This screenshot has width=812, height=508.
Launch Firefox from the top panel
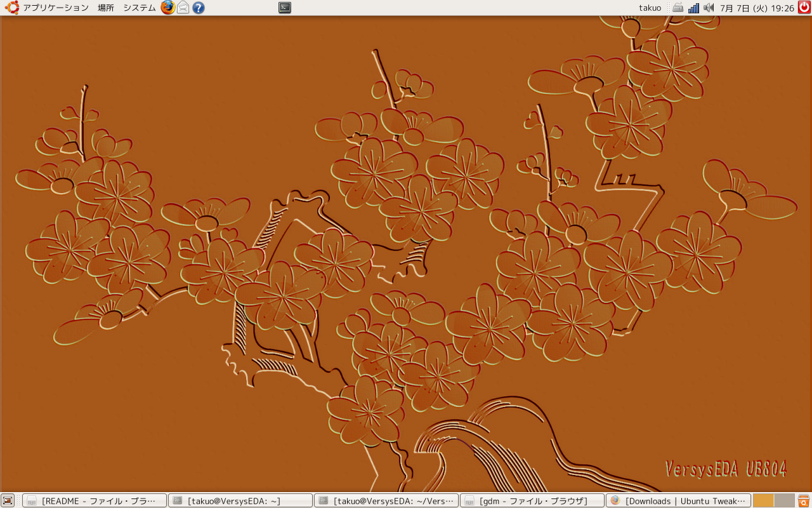pos(167,8)
